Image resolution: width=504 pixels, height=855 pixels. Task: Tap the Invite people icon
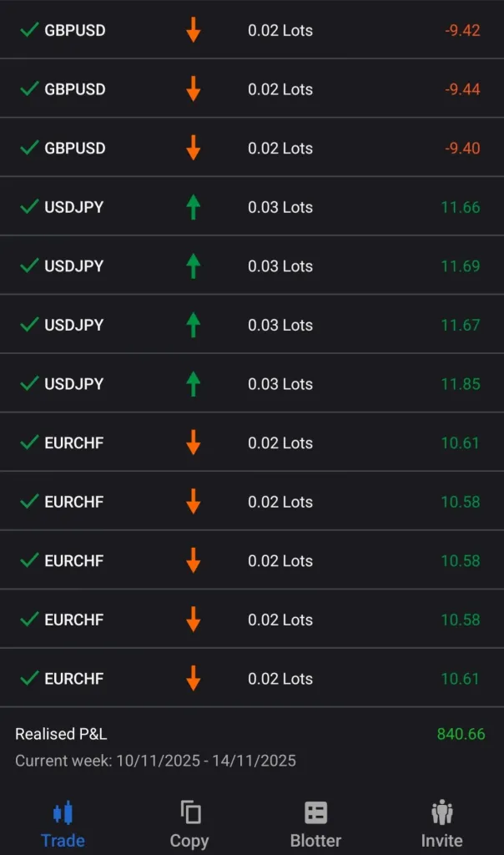click(x=441, y=812)
